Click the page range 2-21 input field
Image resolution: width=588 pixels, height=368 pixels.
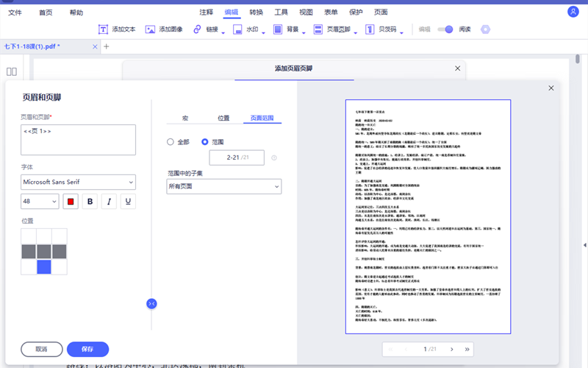[x=237, y=158]
